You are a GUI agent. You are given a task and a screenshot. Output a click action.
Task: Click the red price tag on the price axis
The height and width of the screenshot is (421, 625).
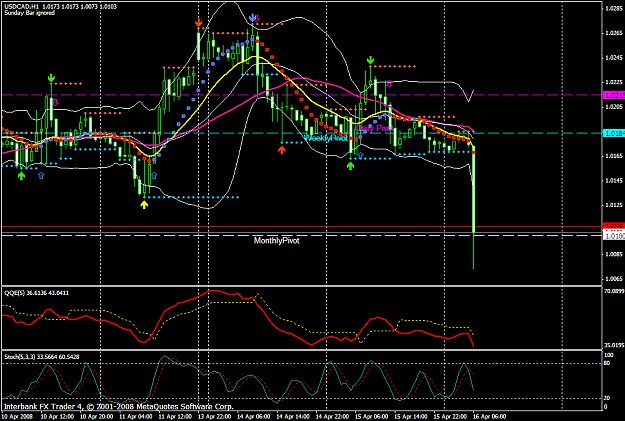(x=614, y=226)
